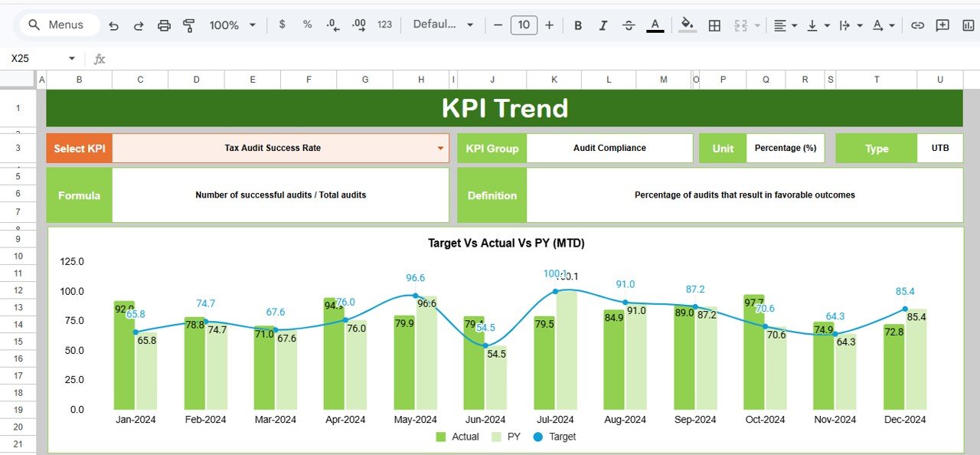Apply bold formatting

click(x=578, y=25)
